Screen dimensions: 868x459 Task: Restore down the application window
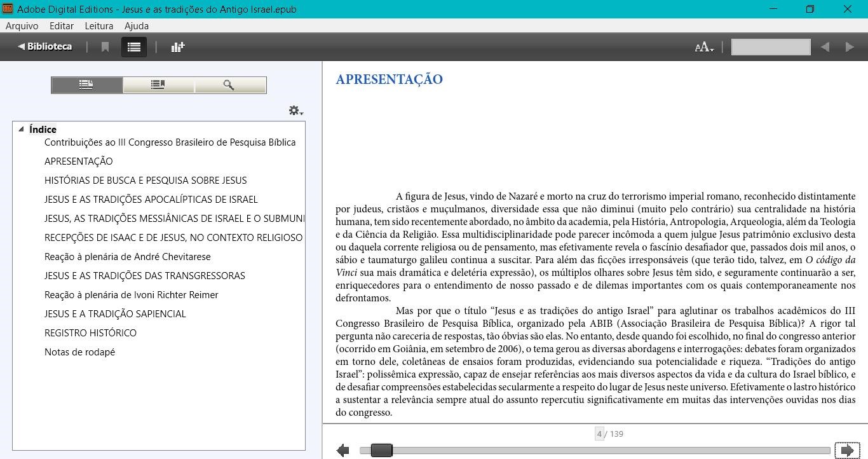(x=810, y=9)
